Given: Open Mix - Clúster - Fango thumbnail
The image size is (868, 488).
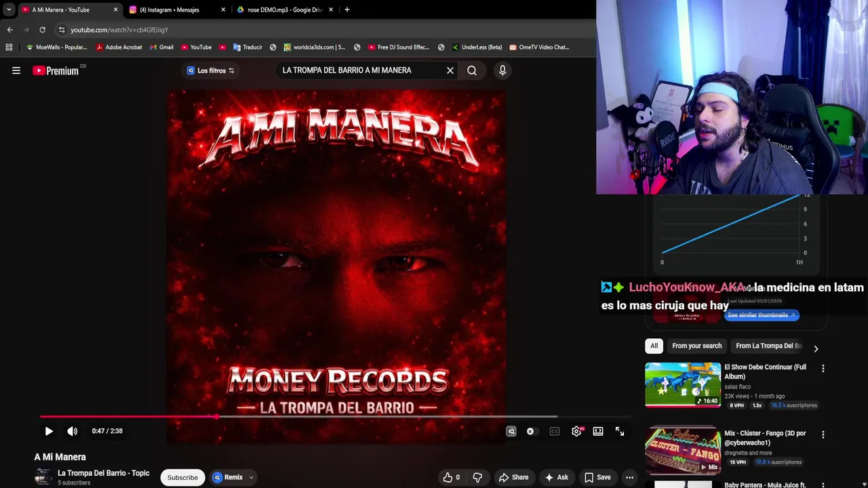Looking at the screenshot, I should pos(683,450).
